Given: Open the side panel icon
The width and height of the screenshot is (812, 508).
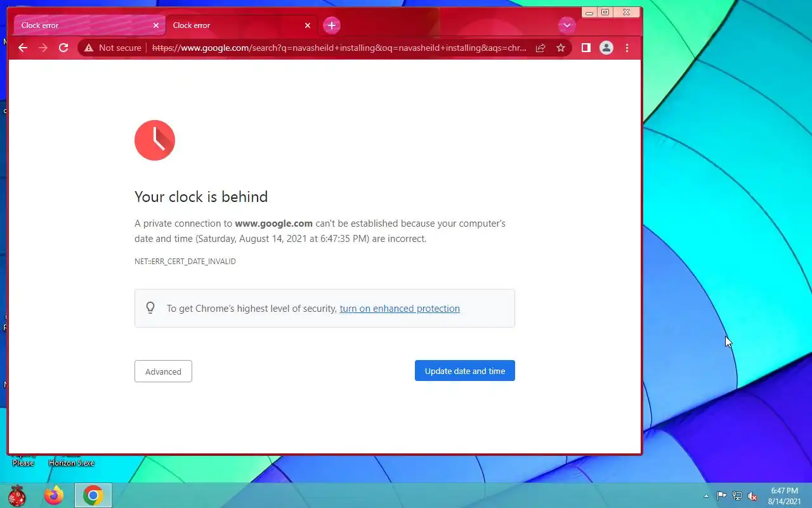Looking at the screenshot, I should (x=586, y=48).
